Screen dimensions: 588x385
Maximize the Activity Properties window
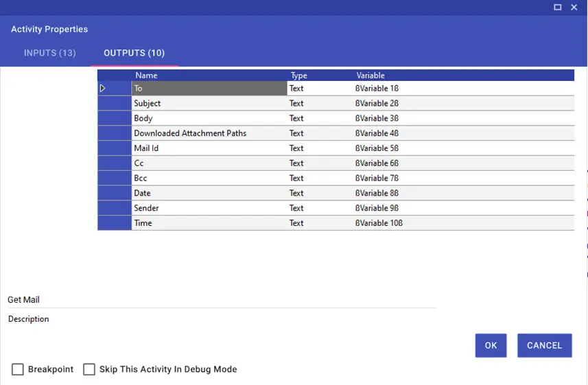pyautogui.click(x=557, y=7)
